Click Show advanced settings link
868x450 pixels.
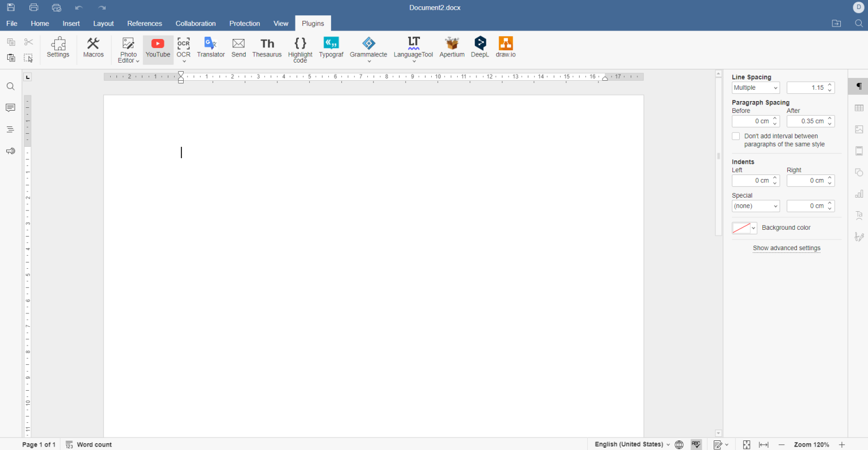pos(786,248)
